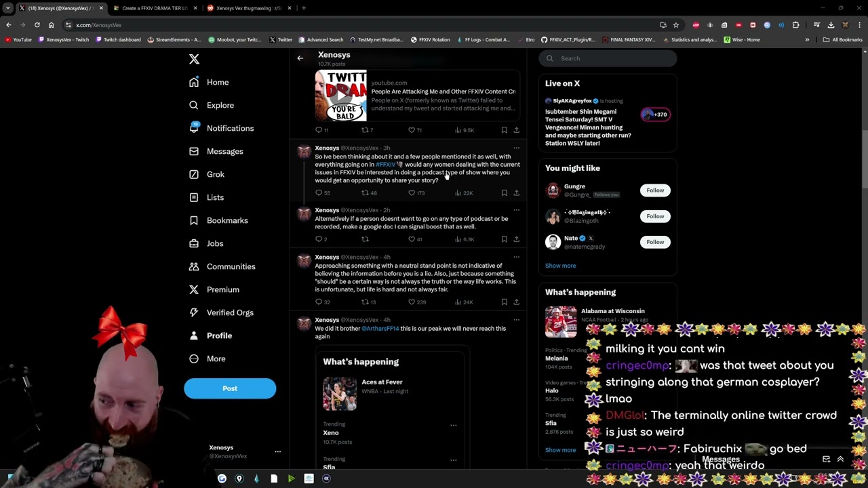
Task: Like the google doc tweet with 41 likes
Action: pyautogui.click(x=415, y=239)
